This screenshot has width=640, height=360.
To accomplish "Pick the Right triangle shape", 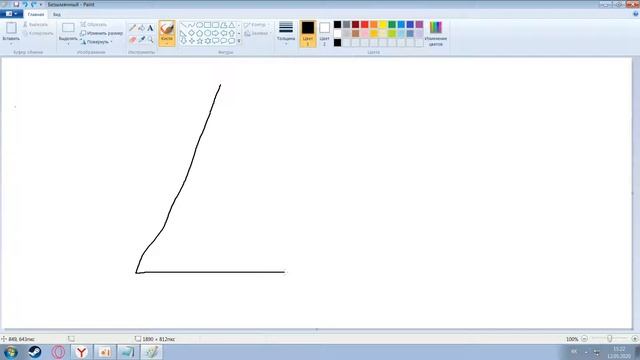I will pyautogui.click(x=184, y=33).
